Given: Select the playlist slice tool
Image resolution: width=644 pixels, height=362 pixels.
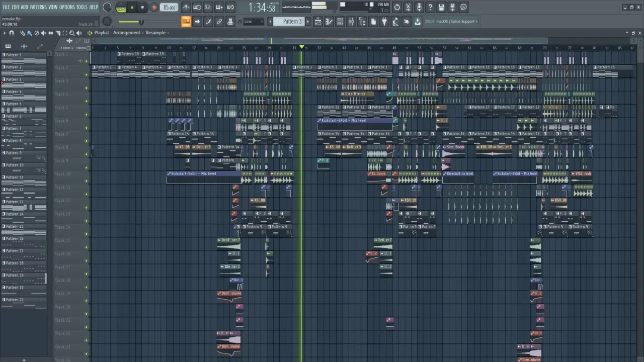Looking at the screenshot, I should [x=57, y=33].
